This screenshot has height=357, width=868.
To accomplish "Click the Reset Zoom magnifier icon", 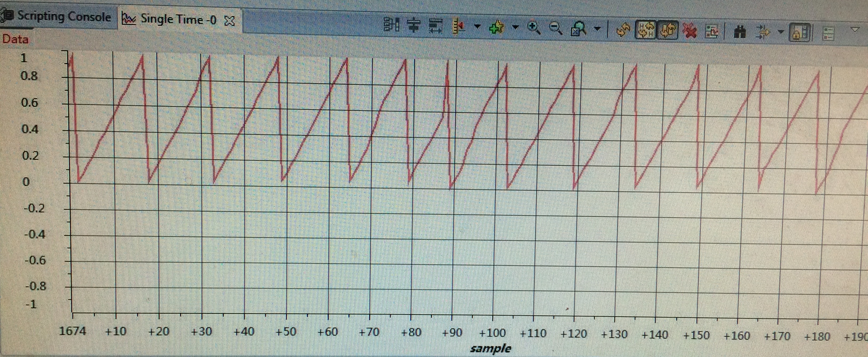I will (x=578, y=29).
